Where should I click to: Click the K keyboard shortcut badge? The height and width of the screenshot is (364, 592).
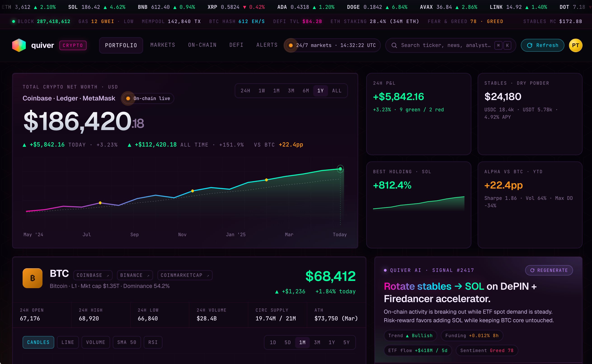tap(507, 45)
